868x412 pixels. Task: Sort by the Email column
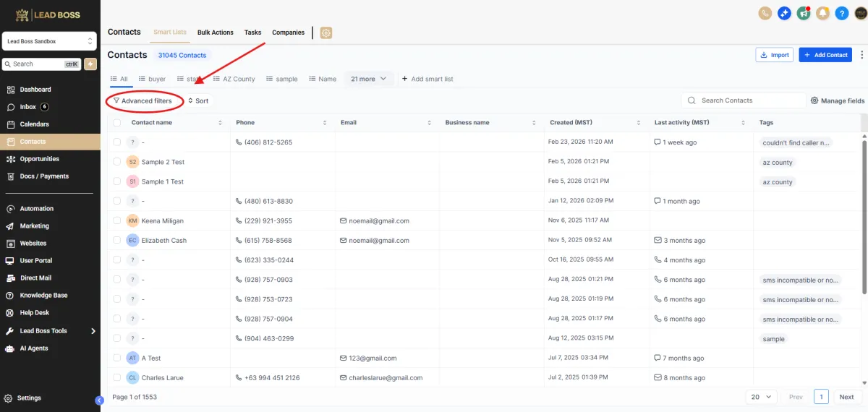pos(430,123)
